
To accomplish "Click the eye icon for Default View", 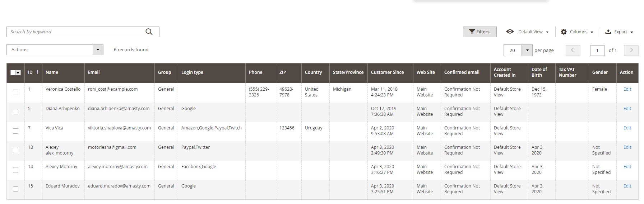I will [510, 32].
